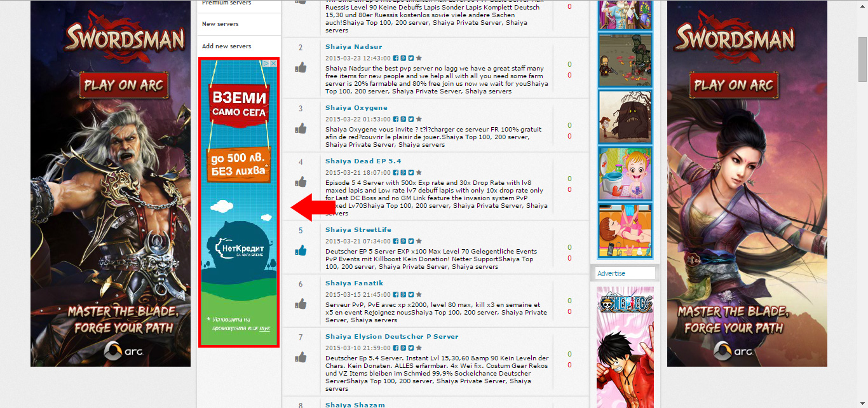Go to the Shaiya StreetLife server page

pyautogui.click(x=358, y=230)
